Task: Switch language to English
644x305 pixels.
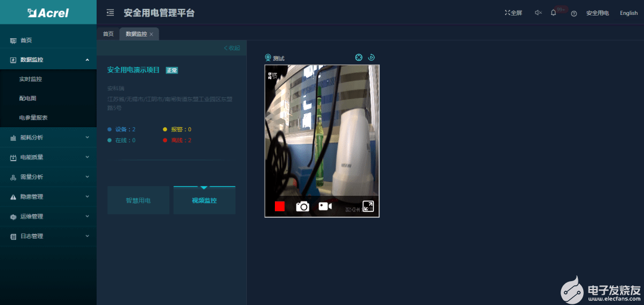Action: point(629,13)
